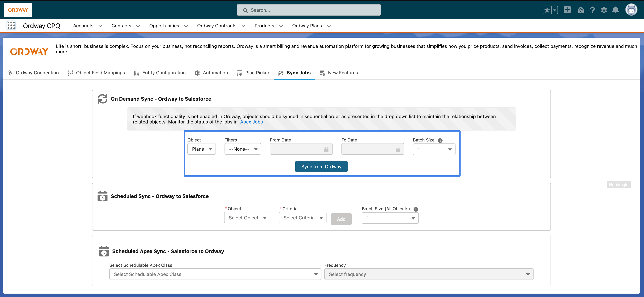The width and height of the screenshot is (644, 297).
Task: Open the user profile avatar
Action: point(631,10)
